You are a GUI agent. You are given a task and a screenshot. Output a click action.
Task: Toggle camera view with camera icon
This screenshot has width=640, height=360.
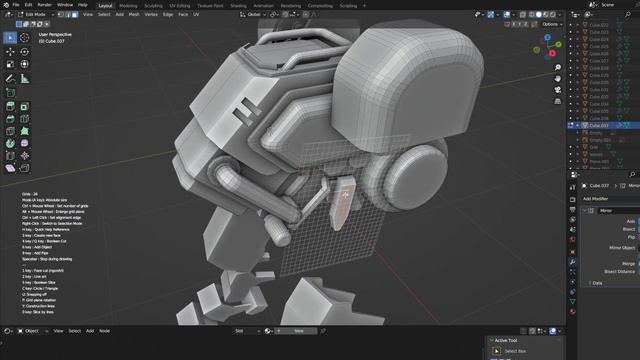coord(558,90)
